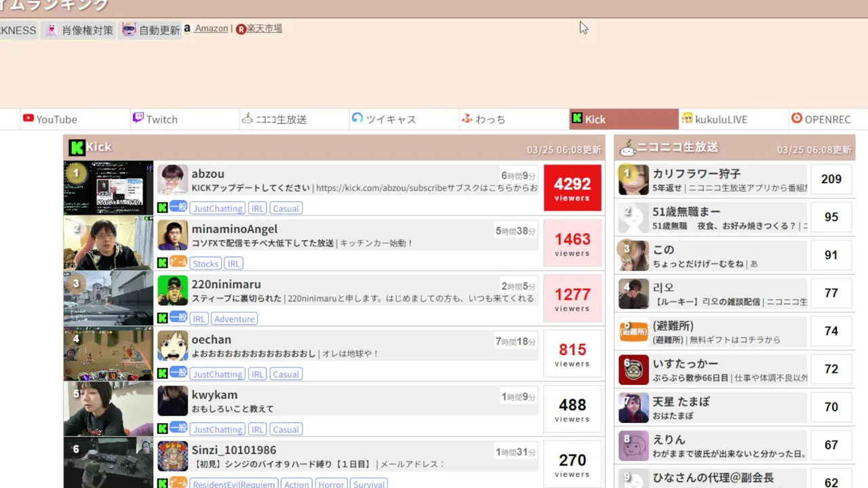This screenshot has height=488, width=868.
Task: Open 220ninimaru's stream thumbnail
Action: pyautogui.click(x=108, y=298)
